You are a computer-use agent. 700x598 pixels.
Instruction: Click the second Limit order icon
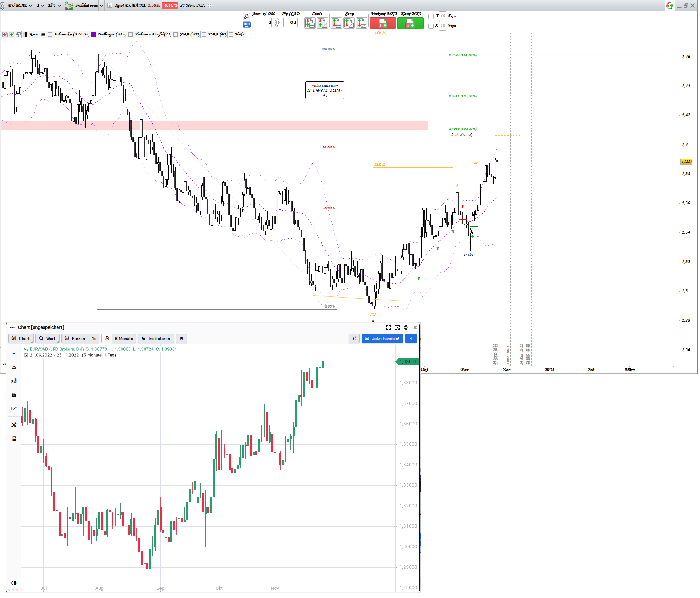[x=322, y=23]
